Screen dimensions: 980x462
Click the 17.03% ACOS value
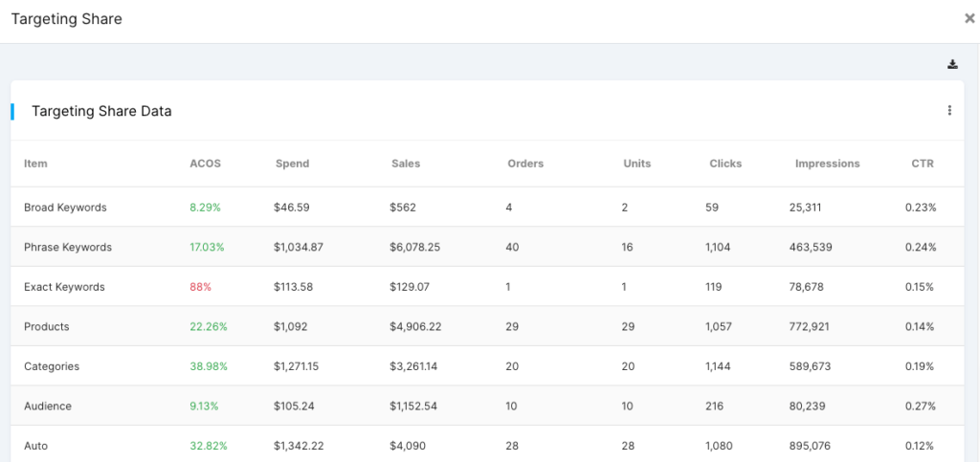(207, 247)
